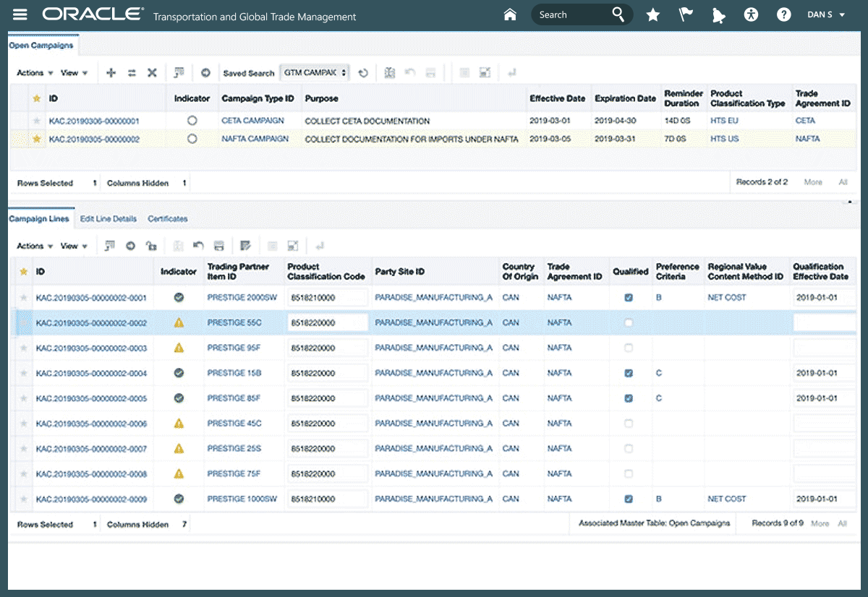The image size is (868, 597).
Task: Select indicator radio for CETA CAMPAIGN row
Action: [192, 121]
